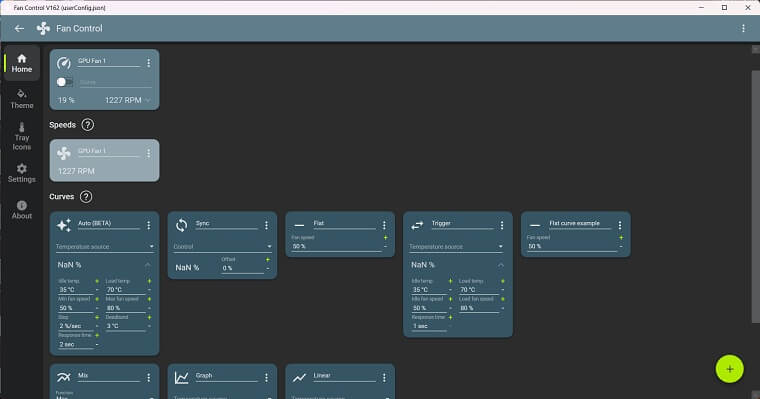This screenshot has width=760, height=399.
Task: Toggle manual control switch for GPU Fan 1
Action: coord(64,82)
